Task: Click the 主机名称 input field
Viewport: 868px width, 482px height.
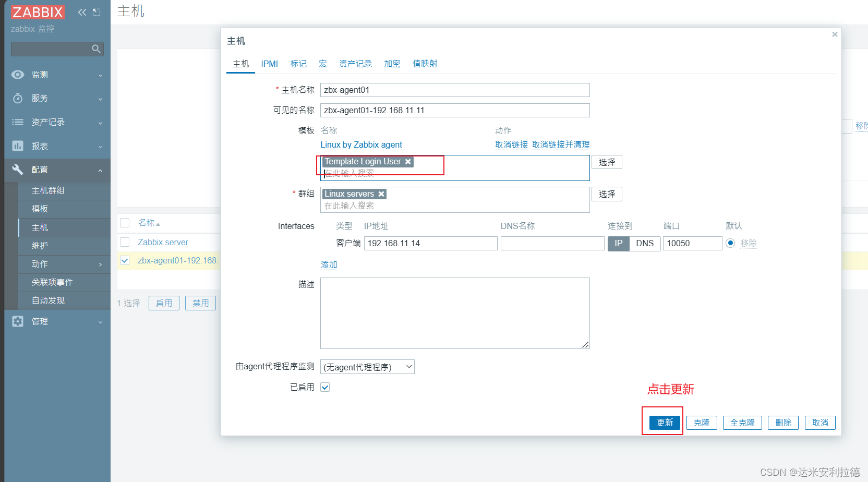Action: coord(455,90)
